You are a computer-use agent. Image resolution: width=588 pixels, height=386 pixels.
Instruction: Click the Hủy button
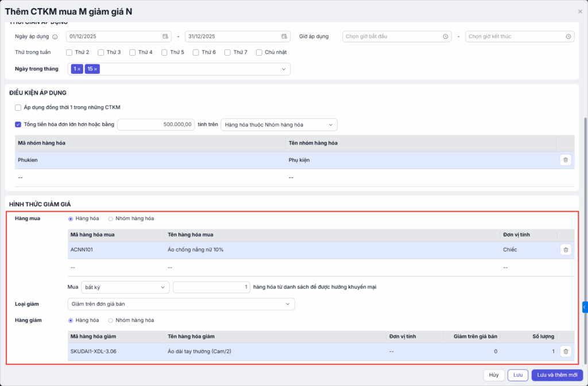click(x=493, y=375)
